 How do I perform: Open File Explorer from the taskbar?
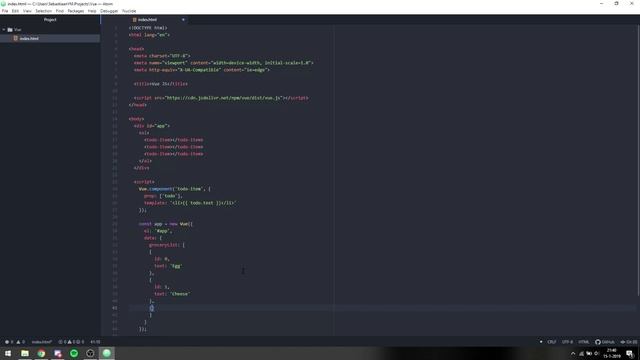click(25, 353)
